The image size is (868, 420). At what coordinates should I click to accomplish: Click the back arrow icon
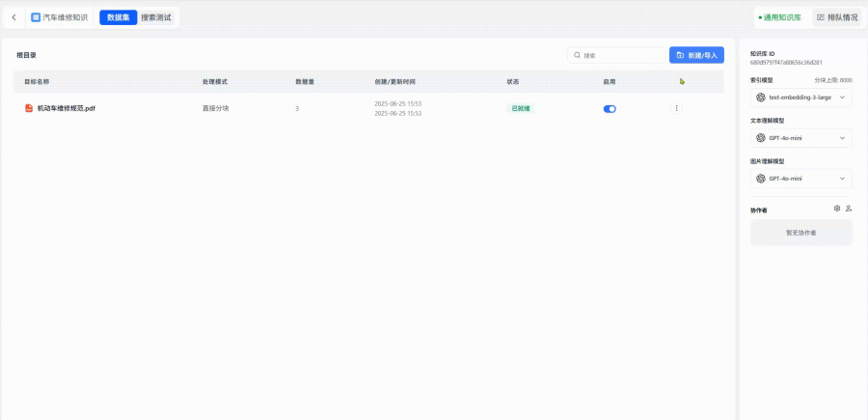(14, 17)
